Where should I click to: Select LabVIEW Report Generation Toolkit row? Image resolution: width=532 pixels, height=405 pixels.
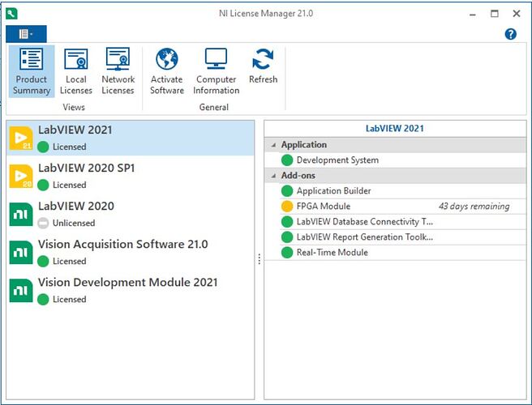[403, 237]
